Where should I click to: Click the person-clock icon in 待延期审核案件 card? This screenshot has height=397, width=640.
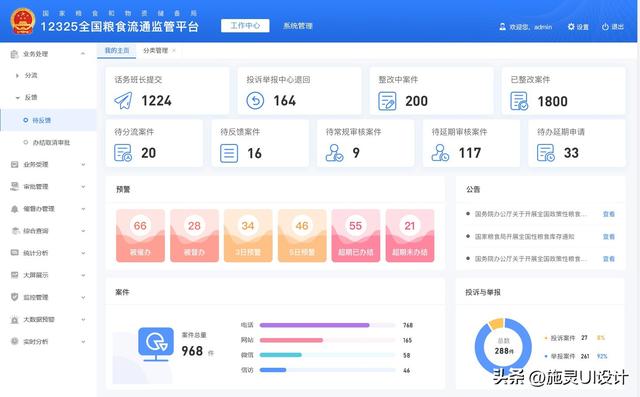pos(440,153)
